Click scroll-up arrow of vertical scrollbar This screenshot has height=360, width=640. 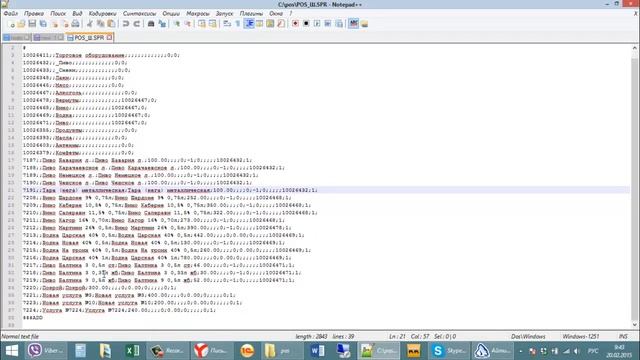point(635,48)
